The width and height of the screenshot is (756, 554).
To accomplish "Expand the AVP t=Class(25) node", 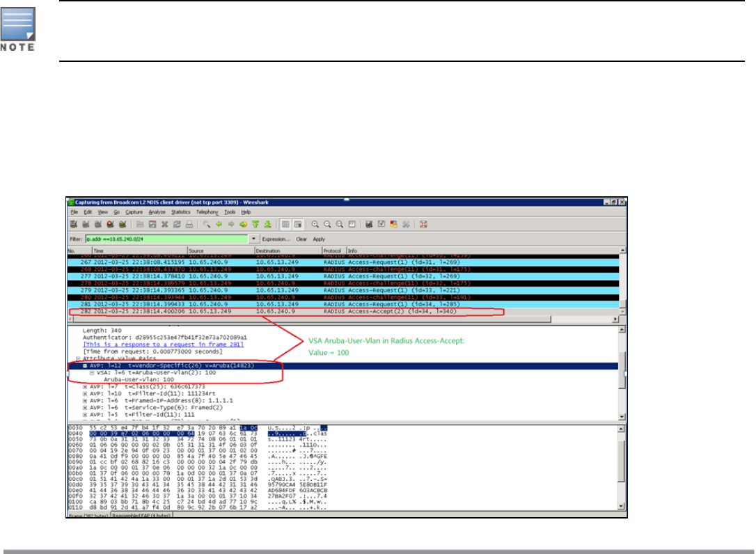I will [85, 387].
